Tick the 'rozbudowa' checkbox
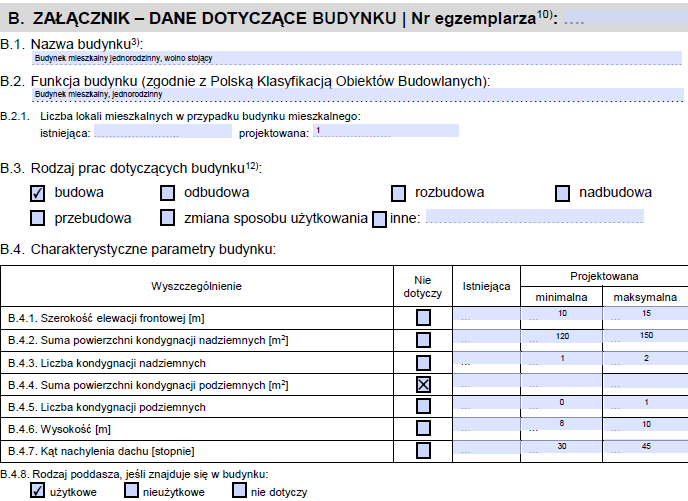 pyautogui.click(x=398, y=193)
